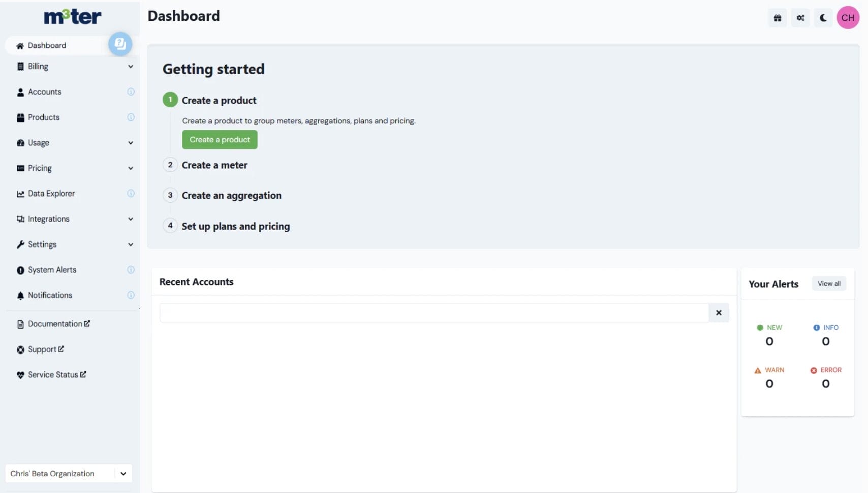Open the Data Explorer

(x=51, y=193)
